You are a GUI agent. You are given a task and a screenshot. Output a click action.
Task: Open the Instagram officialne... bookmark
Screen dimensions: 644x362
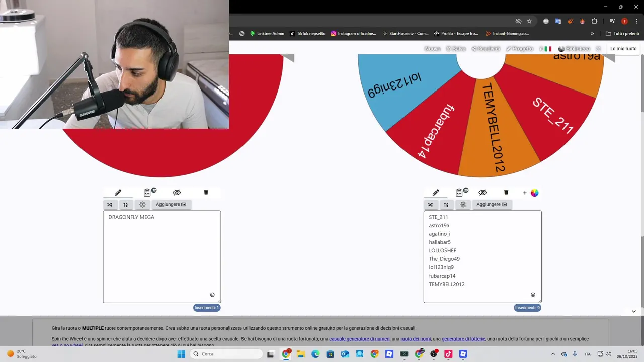[353, 34]
